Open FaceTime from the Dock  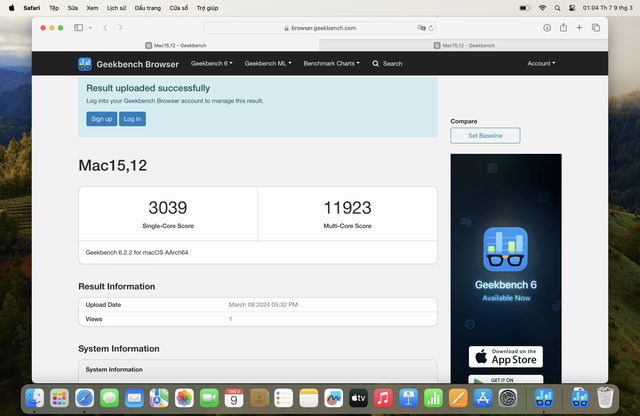click(209, 398)
